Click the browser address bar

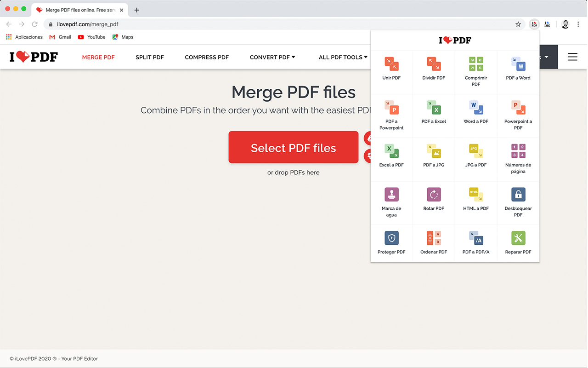tap(184, 24)
